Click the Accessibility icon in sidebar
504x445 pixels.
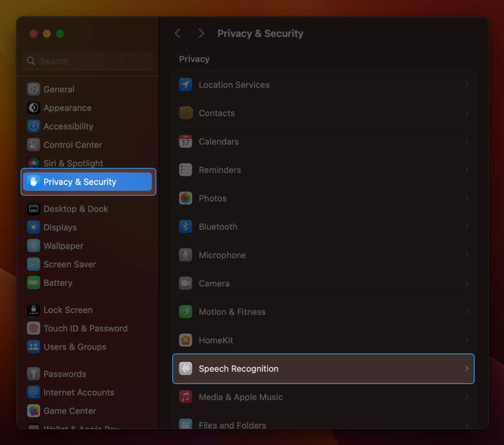pyautogui.click(x=34, y=126)
